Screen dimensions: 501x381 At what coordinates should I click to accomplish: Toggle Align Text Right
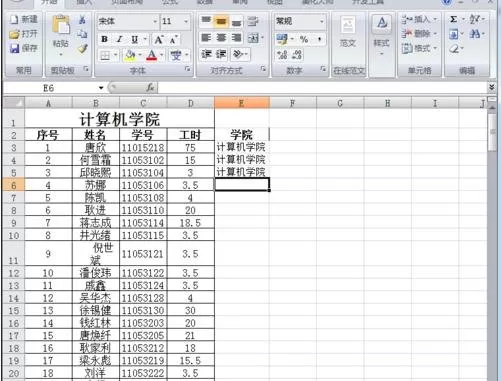pos(236,38)
